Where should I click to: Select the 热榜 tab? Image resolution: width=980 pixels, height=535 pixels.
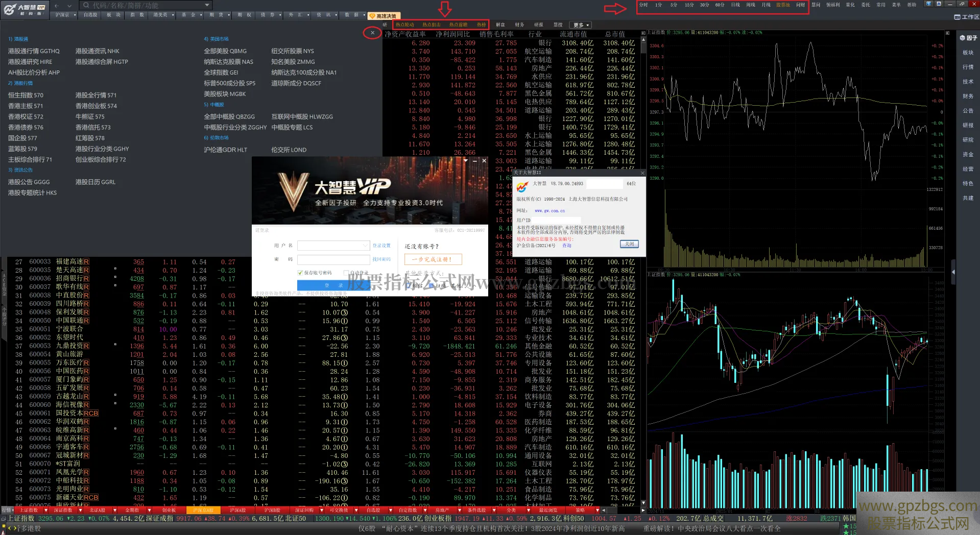coord(481,25)
